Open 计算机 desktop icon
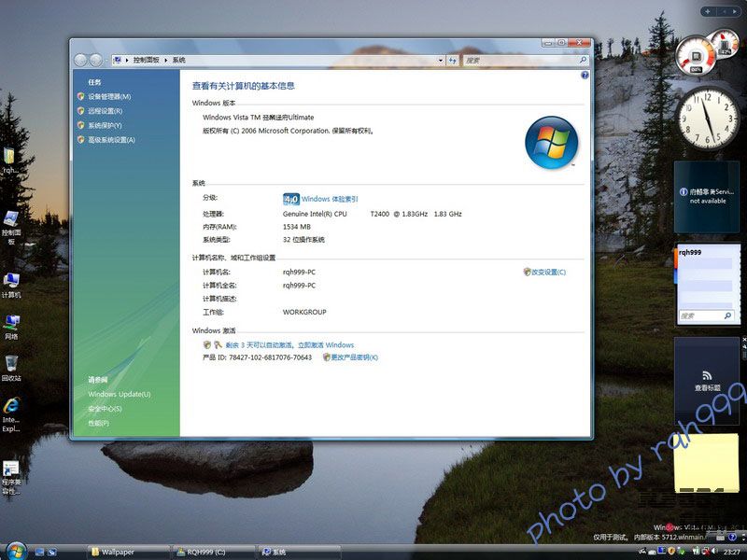Image resolution: width=747 pixels, height=560 pixels. (x=11, y=286)
